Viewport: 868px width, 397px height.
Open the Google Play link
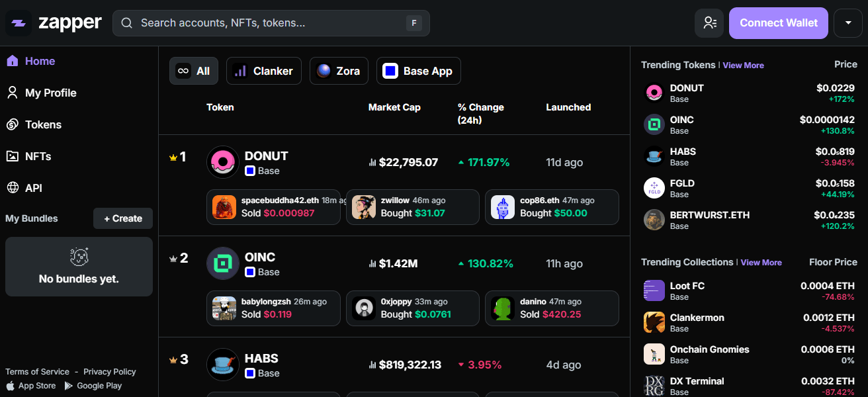click(x=93, y=386)
